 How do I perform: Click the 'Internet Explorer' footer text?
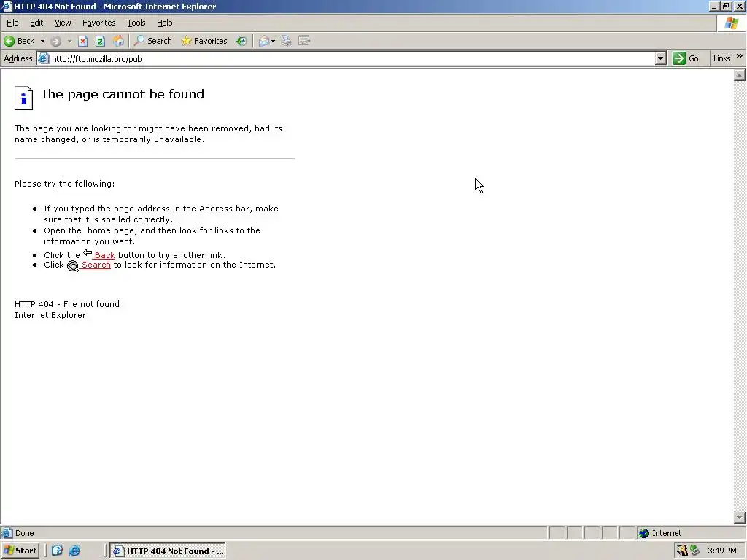coord(50,315)
